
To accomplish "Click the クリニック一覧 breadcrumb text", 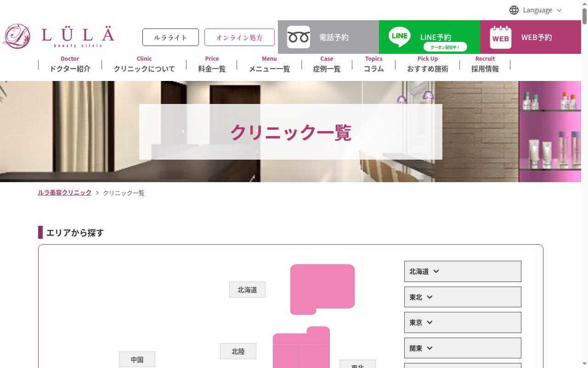I will point(124,193).
